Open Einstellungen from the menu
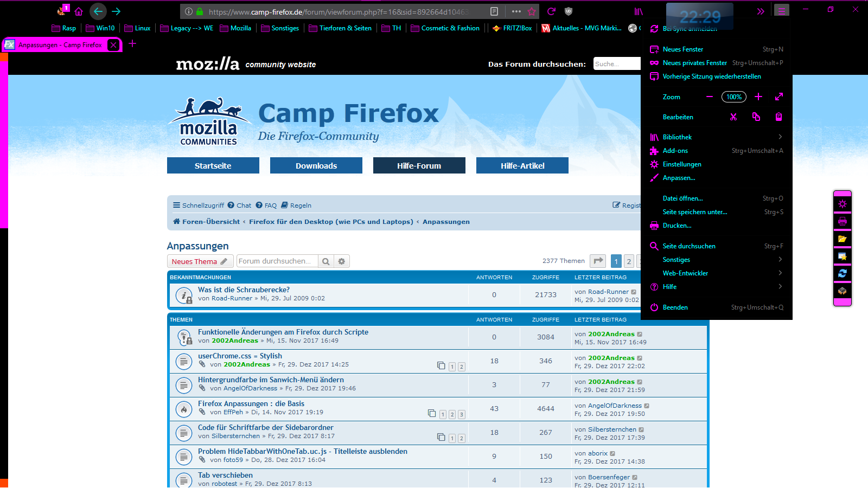 point(717,164)
